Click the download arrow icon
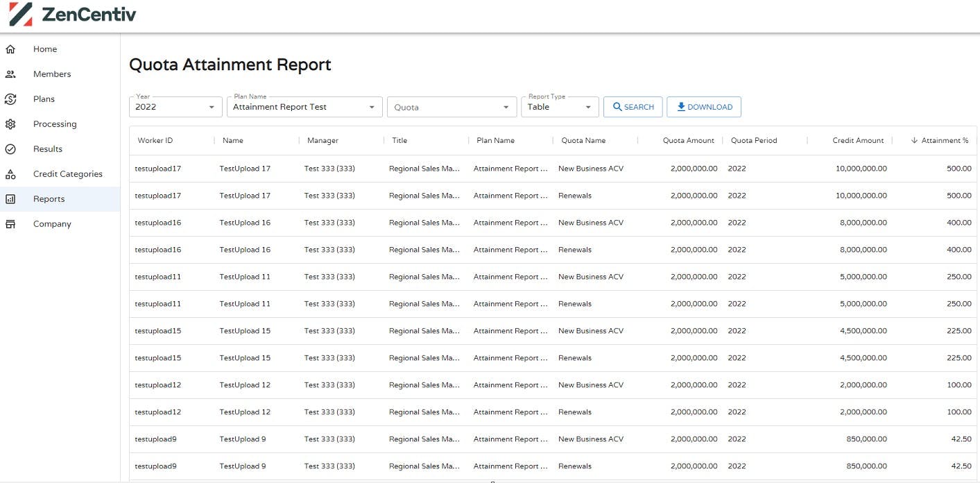This screenshot has height=483, width=980. [681, 107]
